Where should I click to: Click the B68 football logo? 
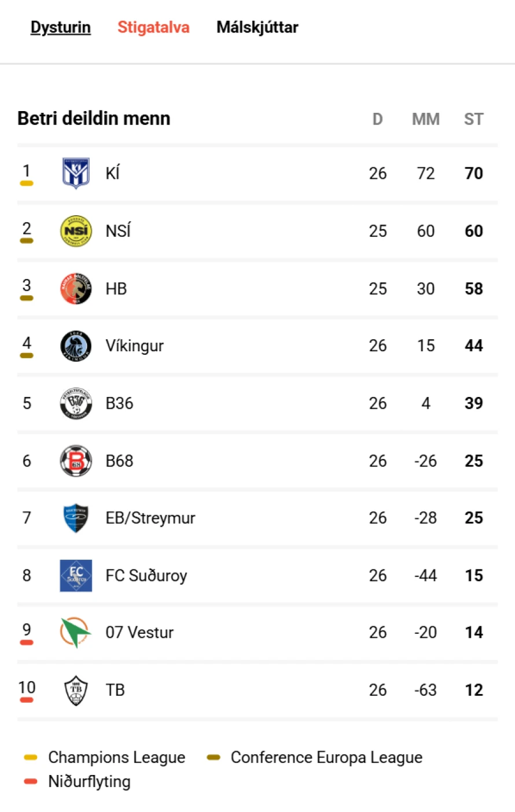click(x=76, y=461)
